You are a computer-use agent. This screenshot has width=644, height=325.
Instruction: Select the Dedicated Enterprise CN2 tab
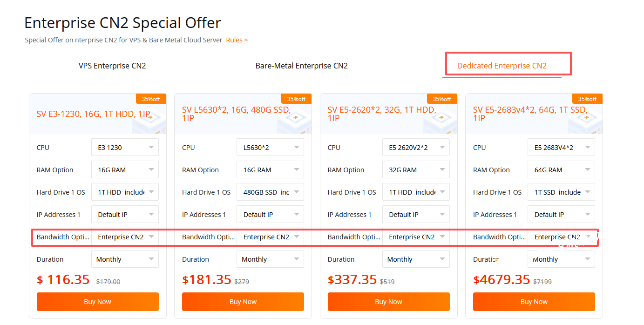pos(508,66)
